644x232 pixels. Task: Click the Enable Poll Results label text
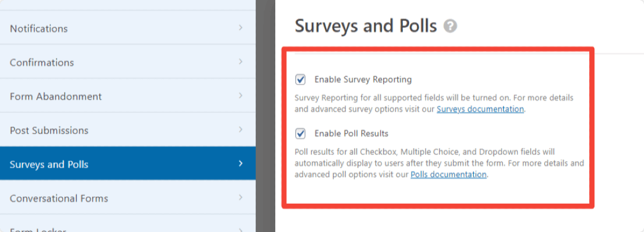(x=351, y=133)
